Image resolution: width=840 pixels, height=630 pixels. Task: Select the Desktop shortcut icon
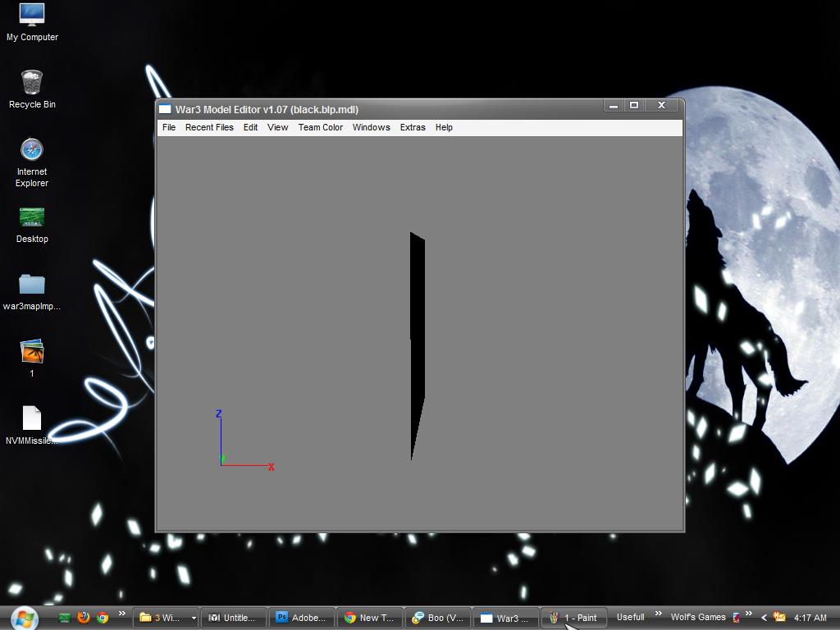(x=32, y=225)
